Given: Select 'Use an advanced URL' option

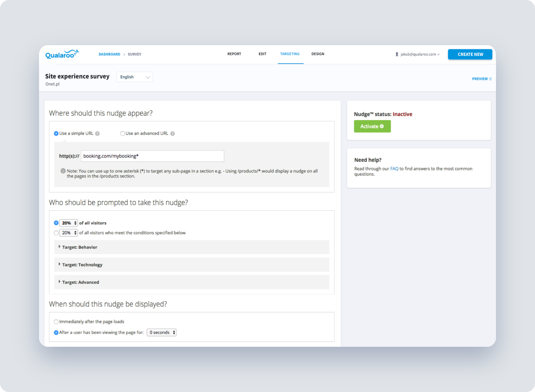Looking at the screenshot, I should pyautogui.click(x=122, y=133).
